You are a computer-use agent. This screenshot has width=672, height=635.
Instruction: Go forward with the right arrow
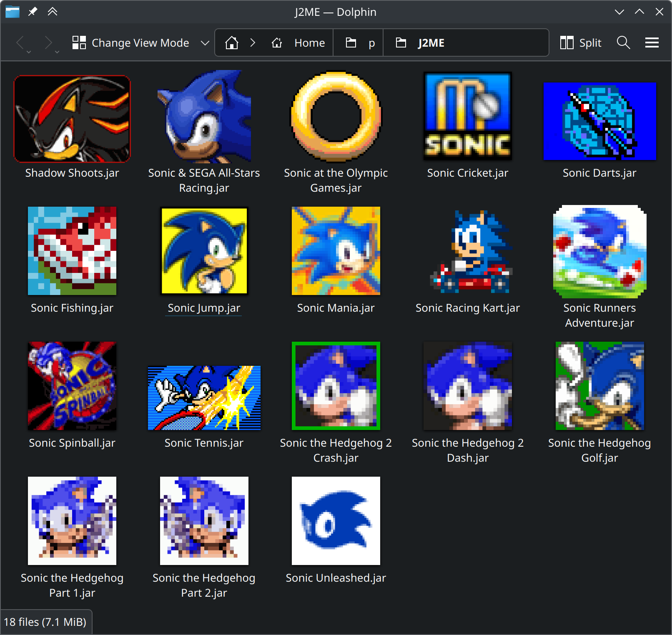click(x=49, y=42)
